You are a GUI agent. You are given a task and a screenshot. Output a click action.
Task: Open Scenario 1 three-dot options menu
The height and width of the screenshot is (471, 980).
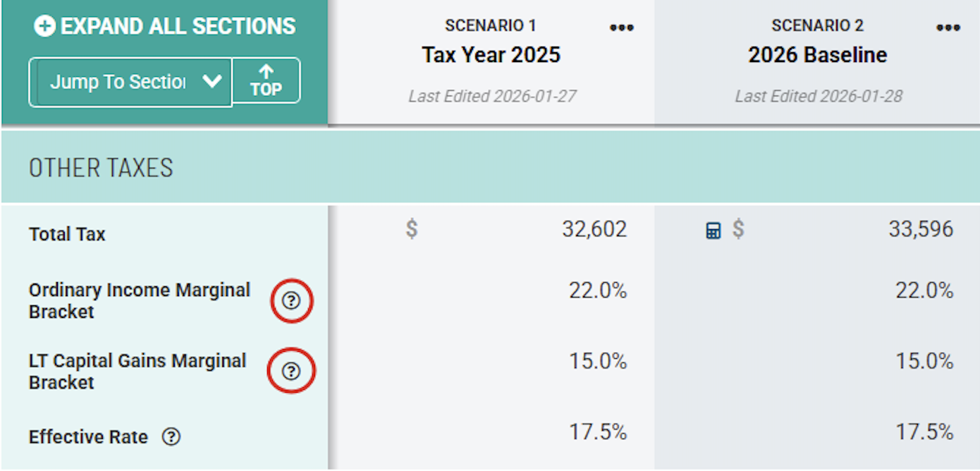(621, 28)
